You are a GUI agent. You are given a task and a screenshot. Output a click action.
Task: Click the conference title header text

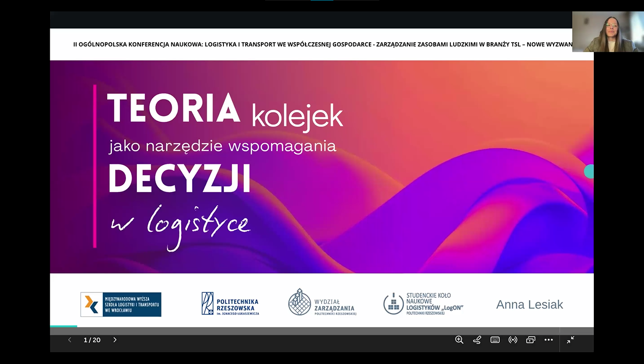322,44
